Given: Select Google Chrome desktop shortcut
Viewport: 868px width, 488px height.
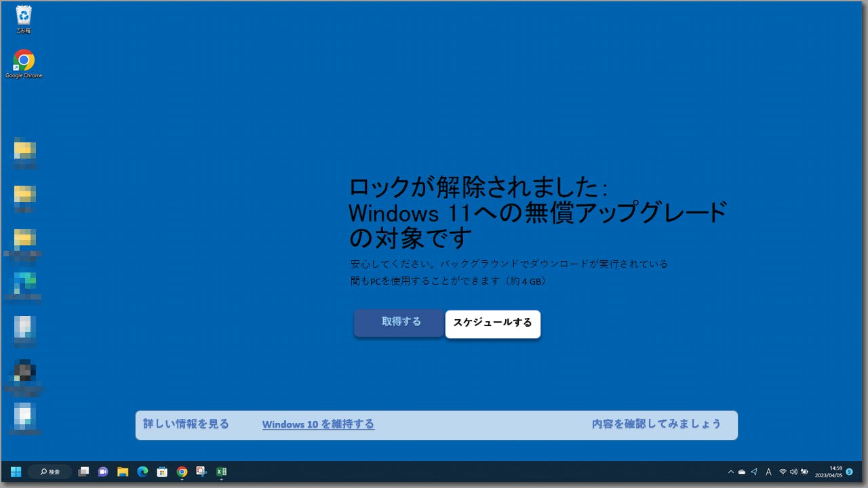Looking at the screenshot, I should [x=24, y=64].
